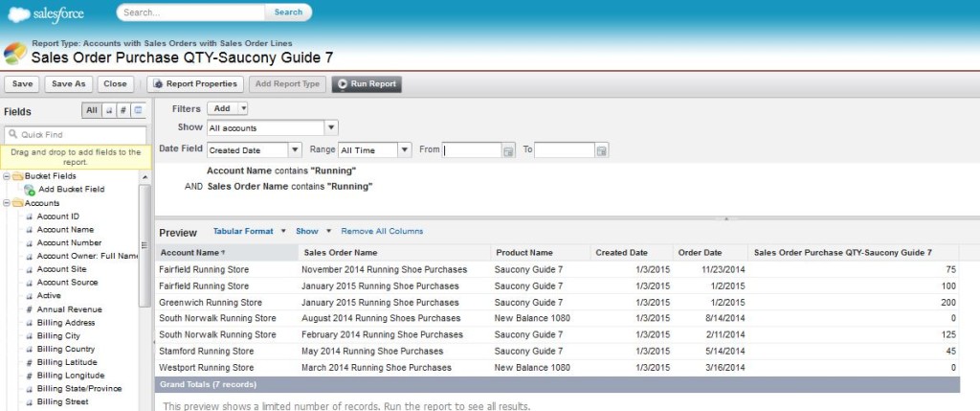Screen dimensions: 980x411
Task: Select the Account ID field type icon
Action: coord(29,217)
